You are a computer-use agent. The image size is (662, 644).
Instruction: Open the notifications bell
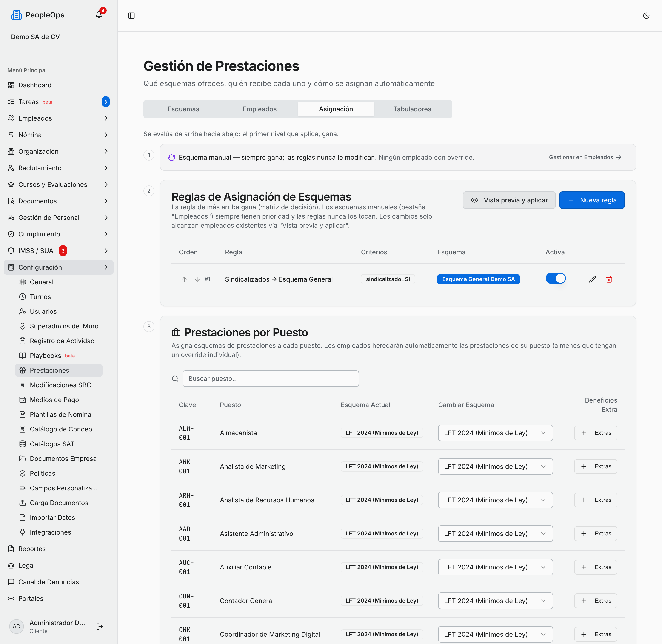point(99,15)
